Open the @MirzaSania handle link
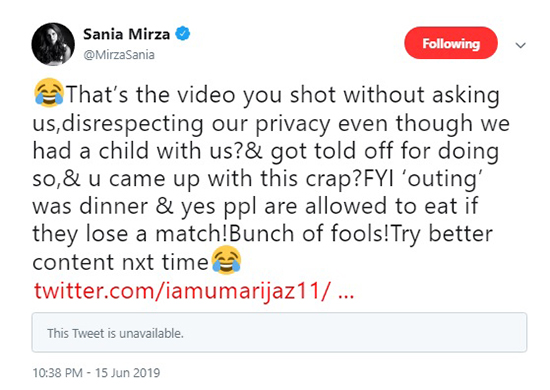 119,55
